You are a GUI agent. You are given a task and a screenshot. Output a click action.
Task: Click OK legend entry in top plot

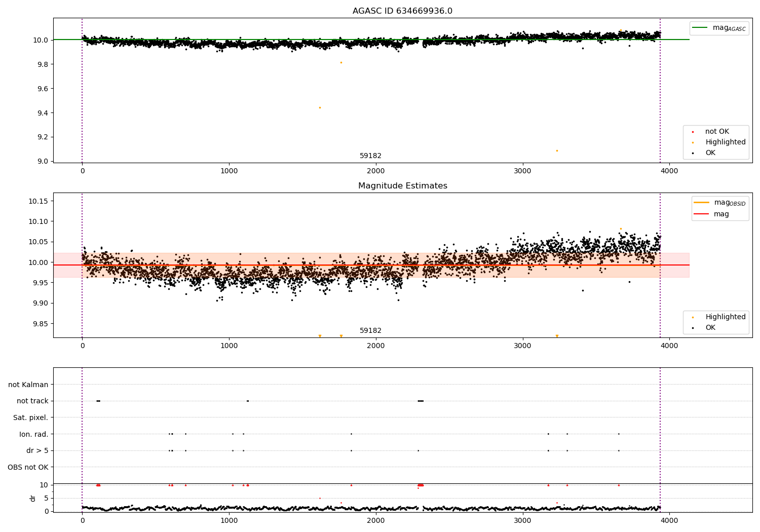[710, 153]
